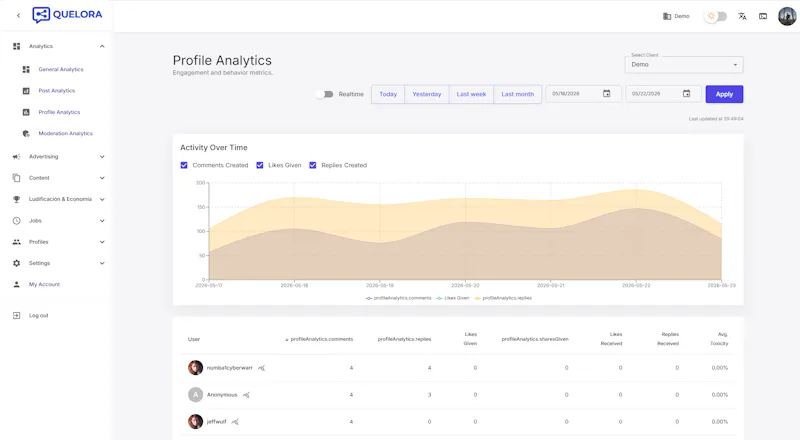Open My Account page

click(x=44, y=284)
